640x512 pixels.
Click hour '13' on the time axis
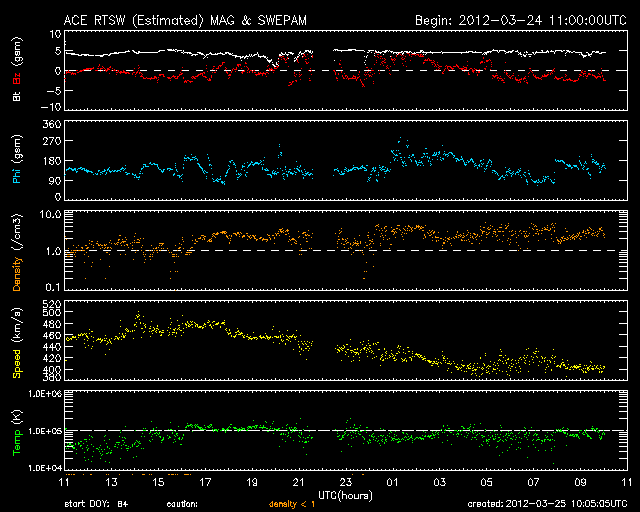(x=111, y=483)
